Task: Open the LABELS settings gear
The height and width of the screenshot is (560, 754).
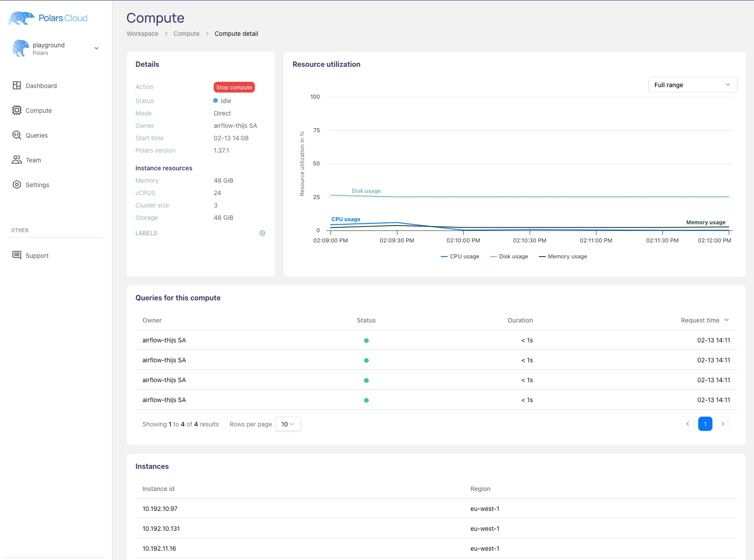Action: coord(262,233)
